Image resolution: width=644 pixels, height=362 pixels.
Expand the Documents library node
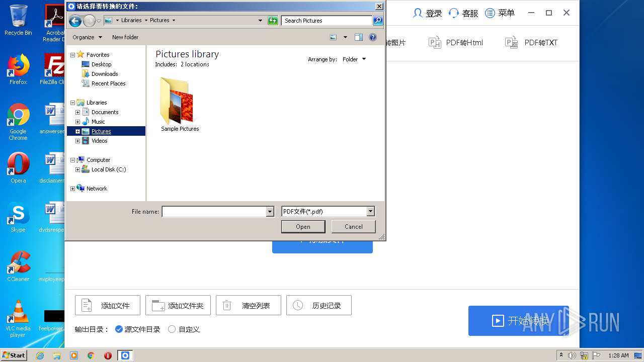77,112
